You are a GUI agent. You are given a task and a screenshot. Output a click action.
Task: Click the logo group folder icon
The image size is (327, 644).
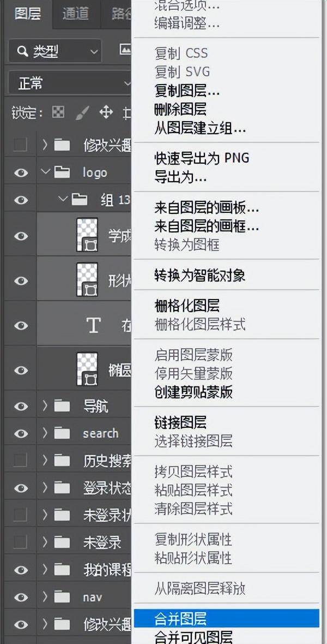[62, 172]
